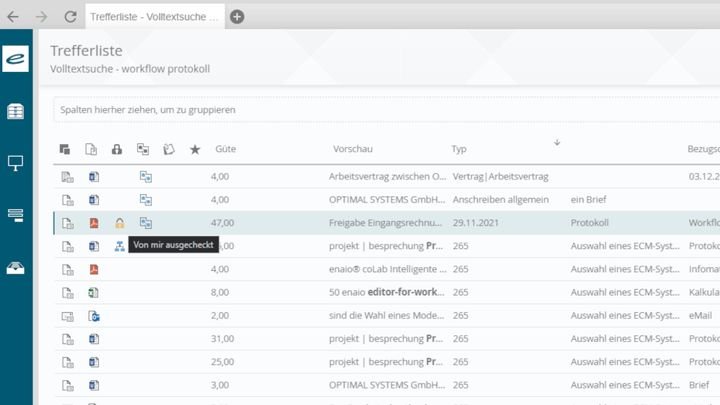Click the Excel icon in the 8,00 row
Image resolution: width=720 pixels, height=405 pixels.
click(x=94, y=293)
